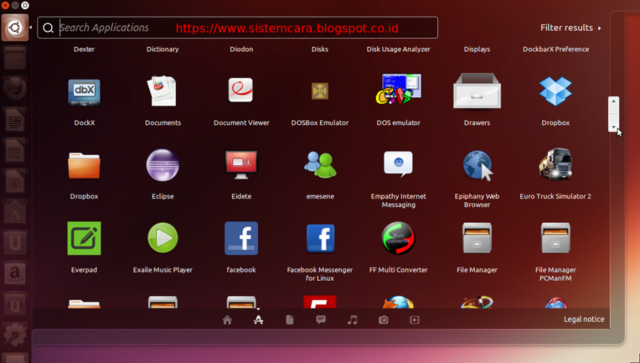Switch to the Files lens
Screen dimensions: 640x363
[x=290, y=320]
